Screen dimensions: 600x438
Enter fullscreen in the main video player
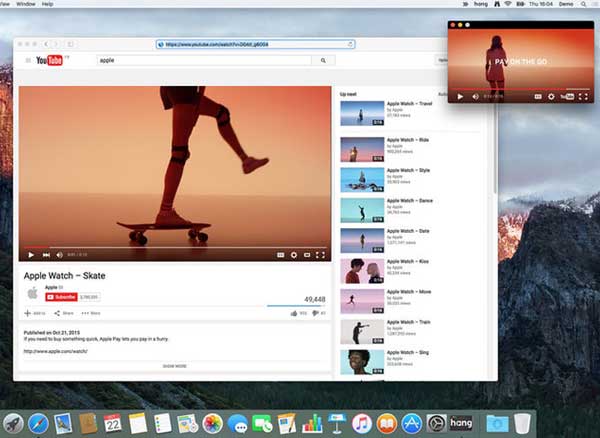[320, 255]
